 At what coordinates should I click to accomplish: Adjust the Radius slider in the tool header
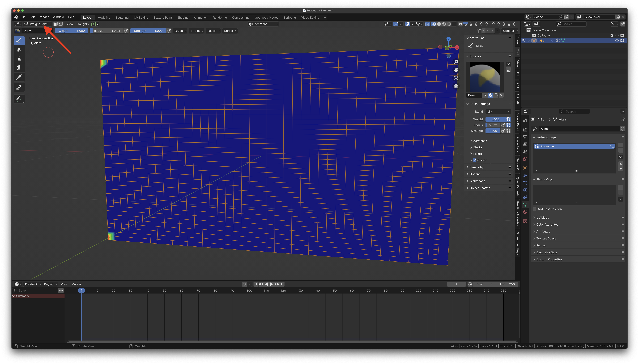pos(107,31)
